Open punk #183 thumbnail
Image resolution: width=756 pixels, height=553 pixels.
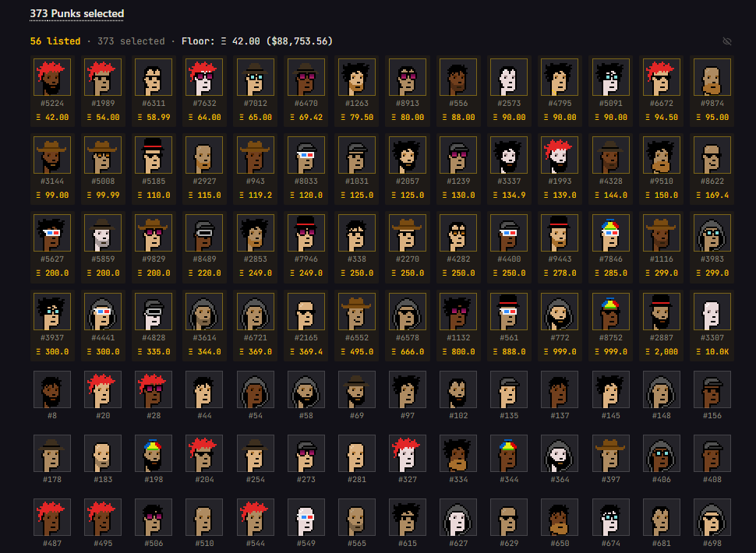pos(103,453)
